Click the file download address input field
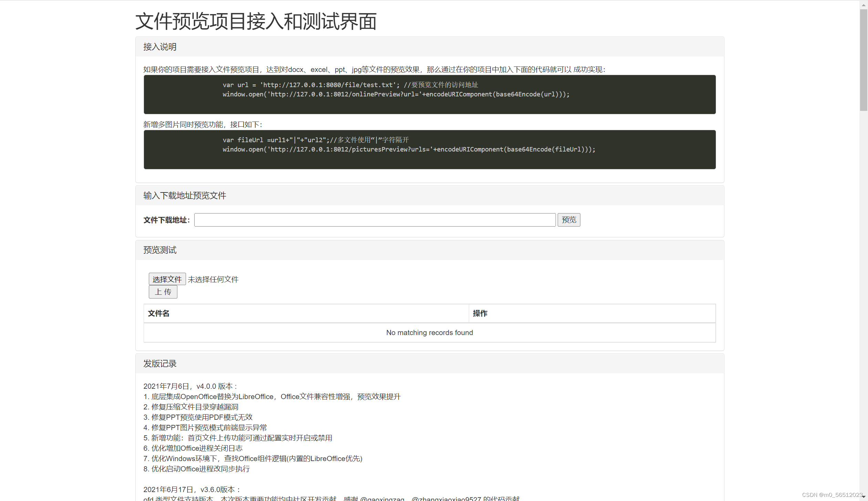868x501 pixels. 374,220
